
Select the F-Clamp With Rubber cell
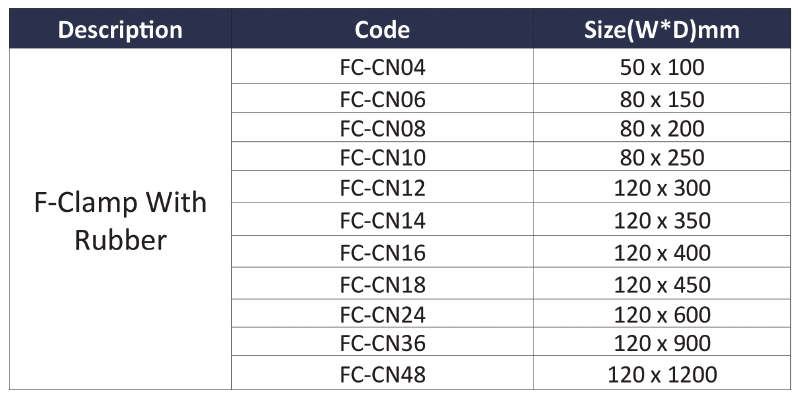pos(120,219)
